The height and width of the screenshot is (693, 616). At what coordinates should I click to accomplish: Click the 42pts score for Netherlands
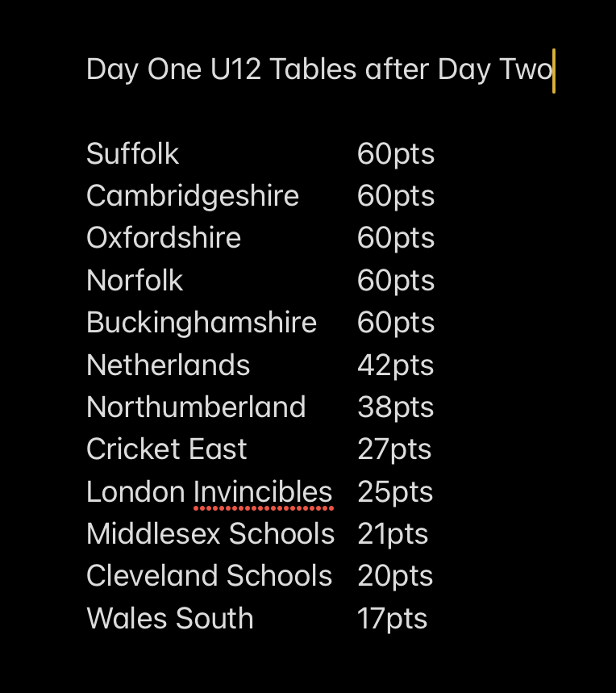pyautogui.click(x=396, y=366)
